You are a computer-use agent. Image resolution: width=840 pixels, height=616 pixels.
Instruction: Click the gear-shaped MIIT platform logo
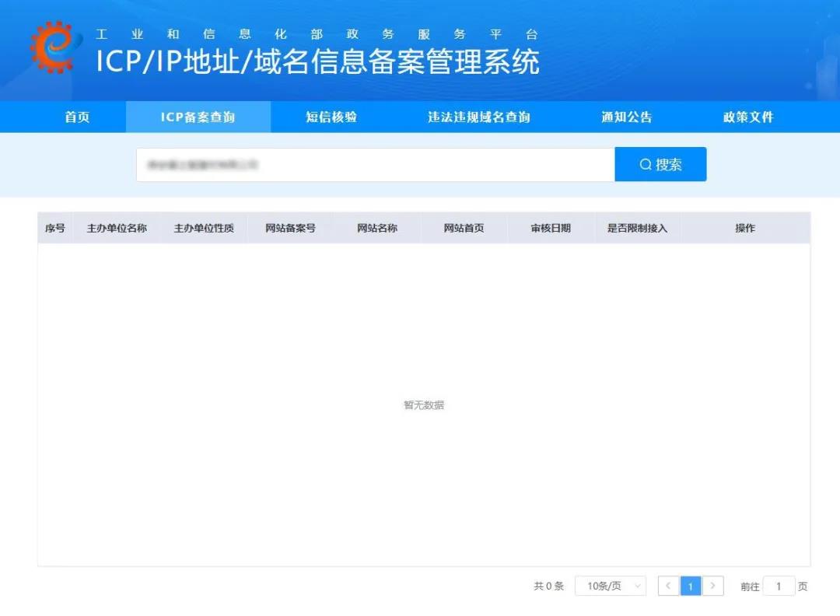tap(54, 47)
